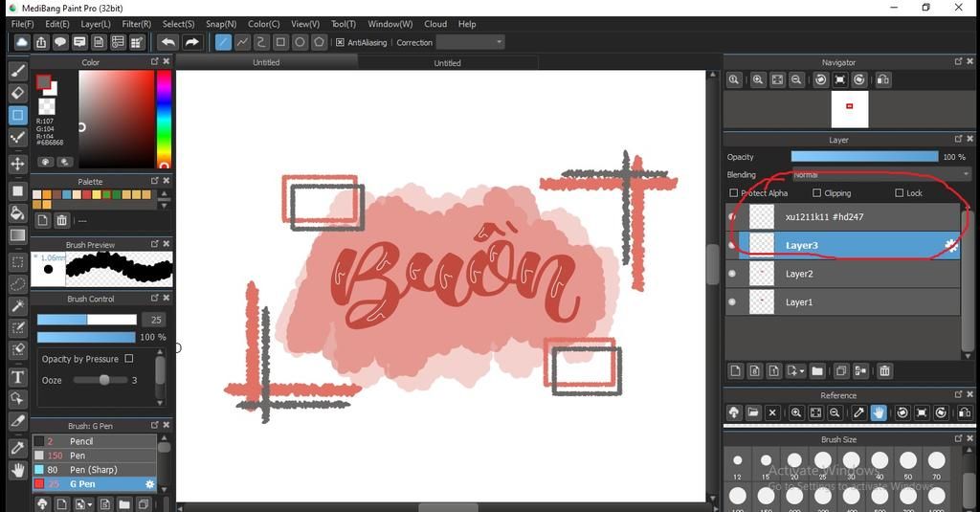This screenshot has width=980, height=512.
Task: Select the Text tool
Action: click(17, 376)
